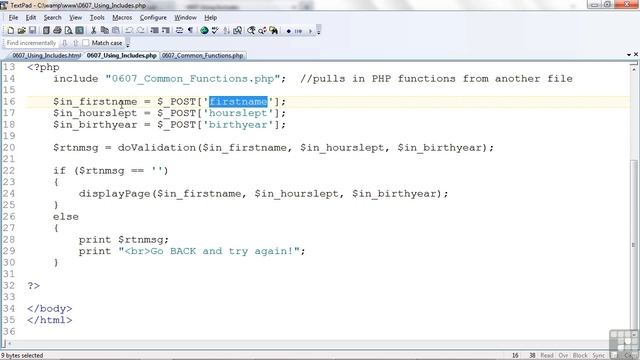Open the Configure menu
Viewport: 640px width, 360px height.
pyautogui.click(x=153, y=18)
